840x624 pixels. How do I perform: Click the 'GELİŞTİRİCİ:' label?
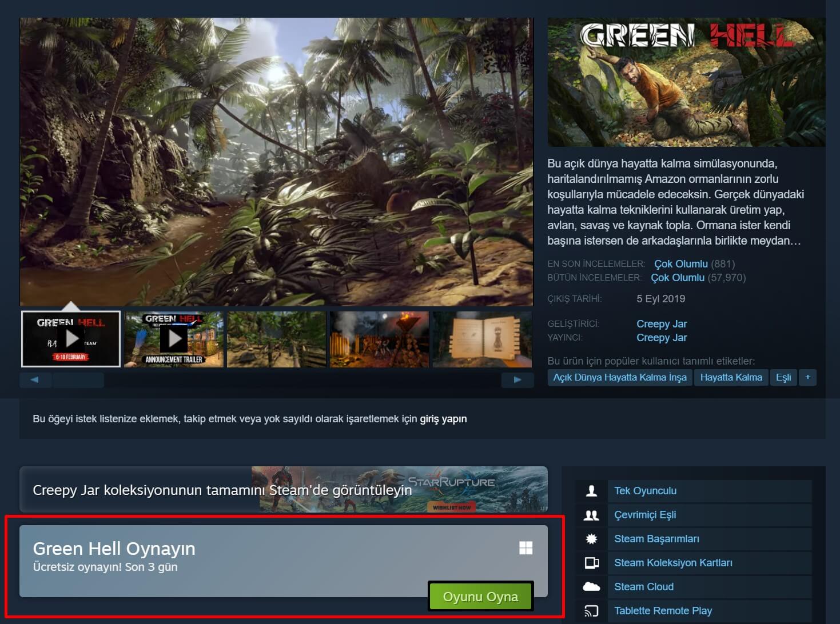point(574,324)
